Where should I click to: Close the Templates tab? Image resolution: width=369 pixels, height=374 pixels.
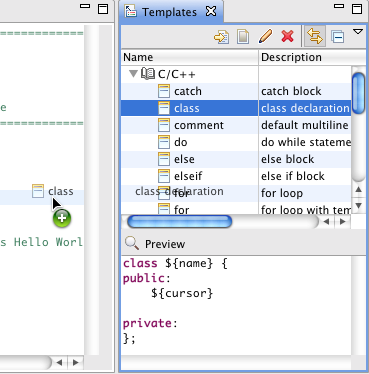click(x=211, y=12)
